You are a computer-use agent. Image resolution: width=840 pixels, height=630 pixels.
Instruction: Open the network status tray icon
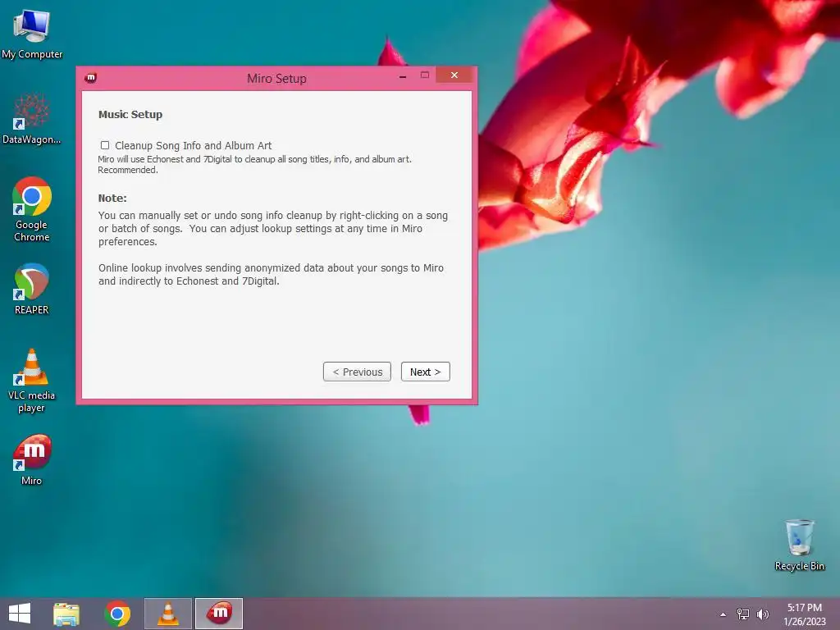tap(743, 614)
